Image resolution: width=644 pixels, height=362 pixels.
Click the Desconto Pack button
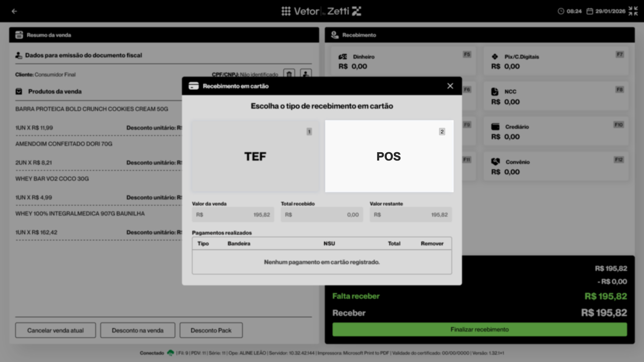[211, 330]
